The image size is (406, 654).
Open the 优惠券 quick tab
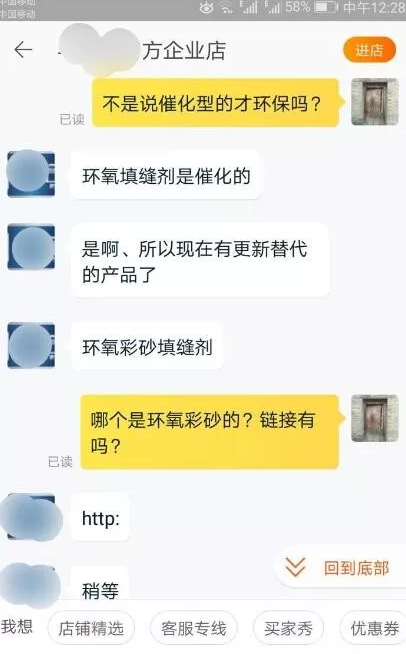tap(374, 628)
